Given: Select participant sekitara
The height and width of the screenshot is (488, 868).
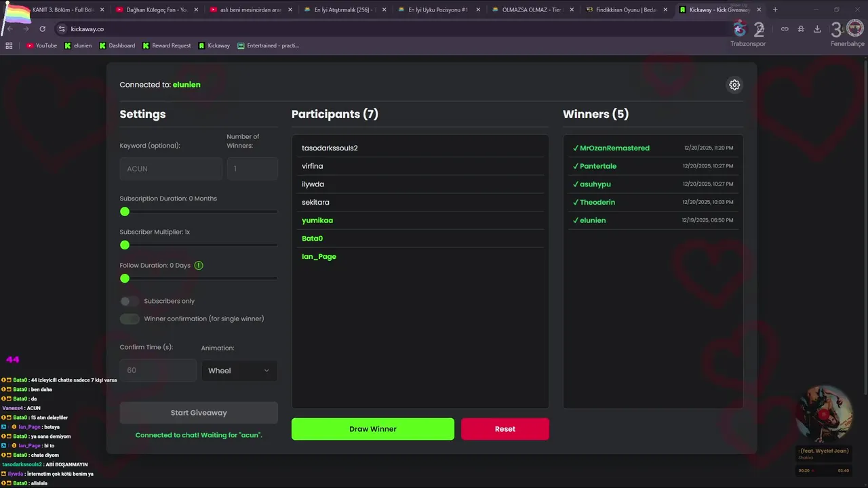Looking at the screenshot, I should pos(420,202).
